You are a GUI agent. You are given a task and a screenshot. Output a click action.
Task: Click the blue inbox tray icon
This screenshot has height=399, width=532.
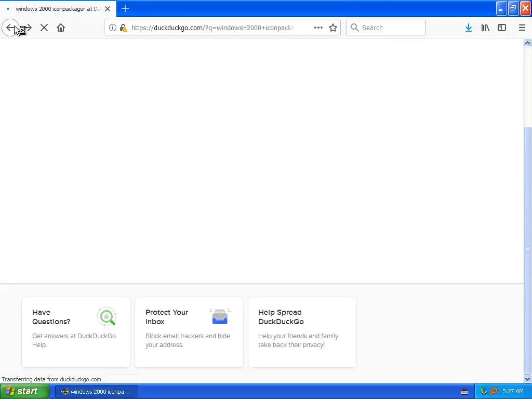(x=220, y=316)
